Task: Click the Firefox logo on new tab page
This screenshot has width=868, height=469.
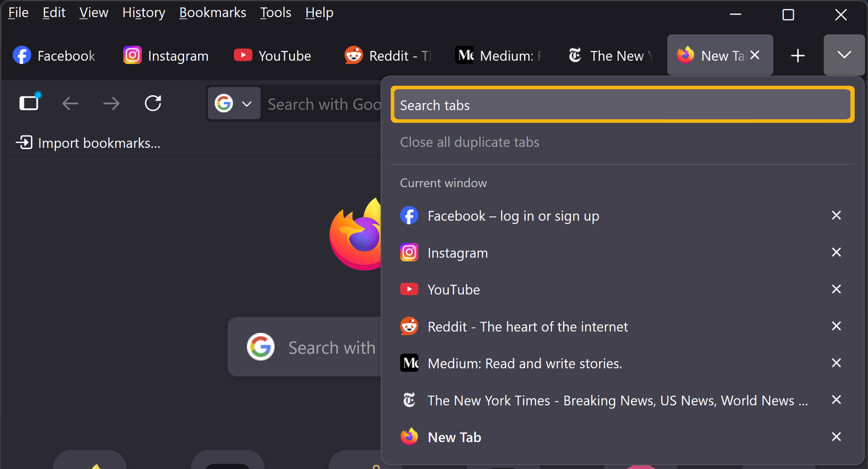Action: pyautogui.click(x=355, y=234)
